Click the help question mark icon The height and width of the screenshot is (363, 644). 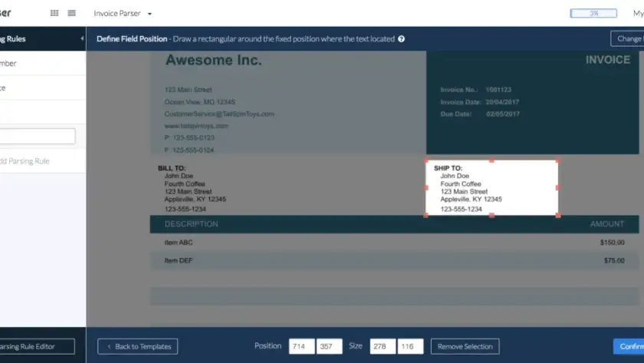pyautogui.click(x=402, y=39)
